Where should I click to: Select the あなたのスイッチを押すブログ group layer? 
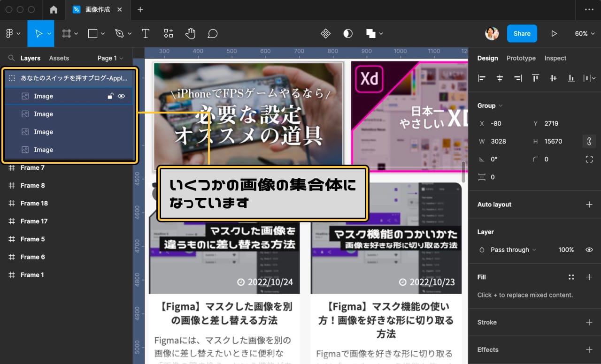coord(68,78)
